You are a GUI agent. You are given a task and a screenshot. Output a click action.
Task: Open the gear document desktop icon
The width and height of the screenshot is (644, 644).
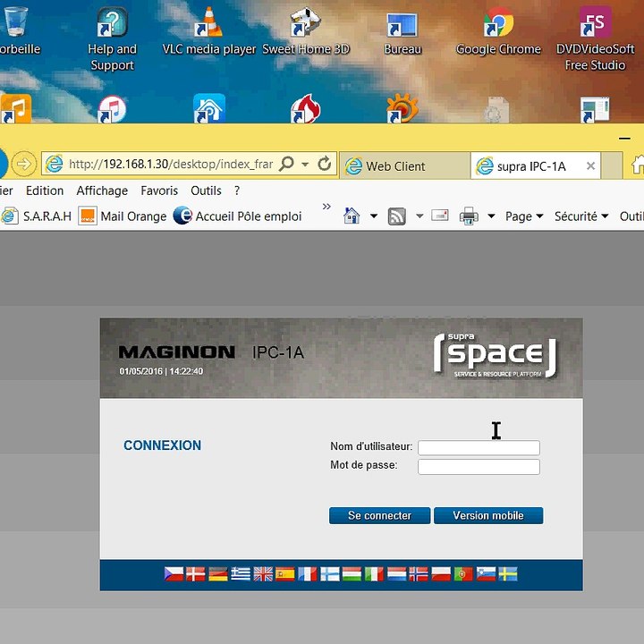496,110
